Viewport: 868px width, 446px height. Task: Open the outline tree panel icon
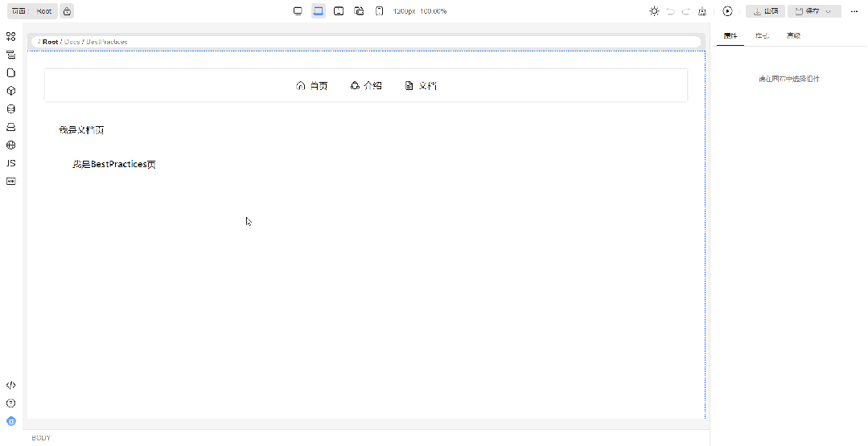[x=10, y=55]
